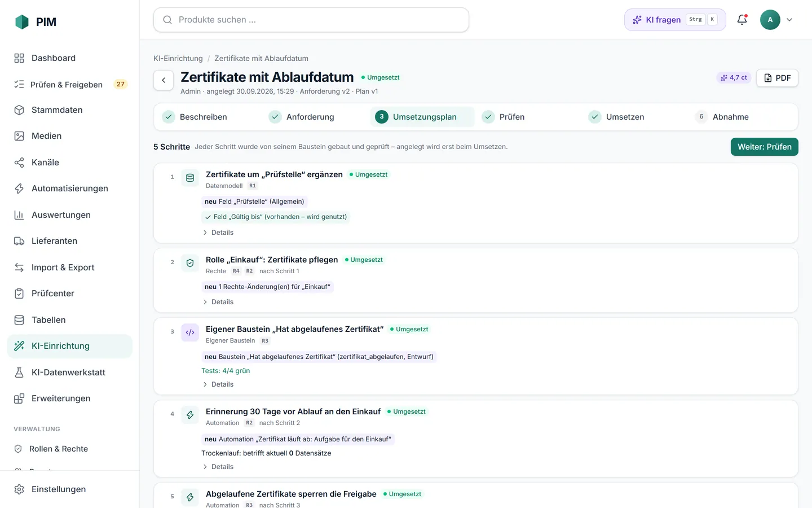Select the Umsetzungsplan step tab
The width and height of the screenshot is (812, 508).
422,117
